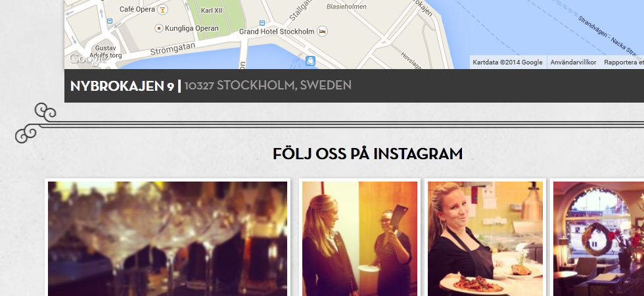Screen dimensions: 644x296
Task: Click the transit icon left of Café Opera
Action: point(110,21)
